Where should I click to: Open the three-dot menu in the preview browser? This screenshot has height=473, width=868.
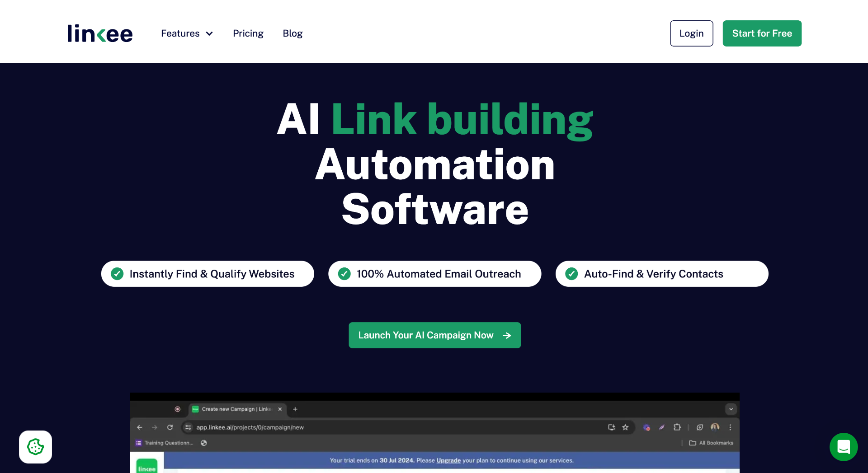click(x=730, y=427)
